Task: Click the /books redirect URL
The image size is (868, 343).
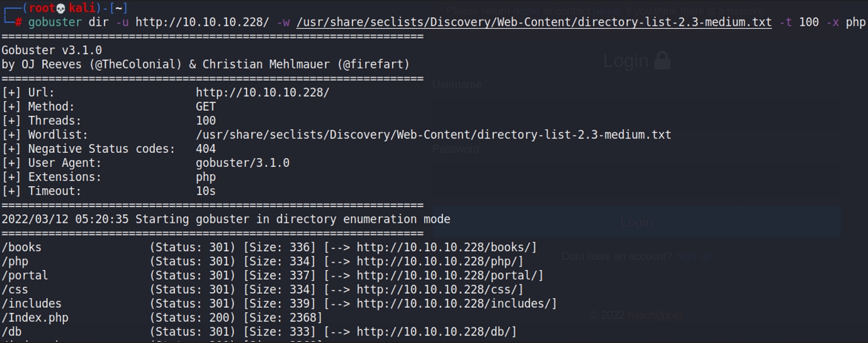Action: coord(446,247)
